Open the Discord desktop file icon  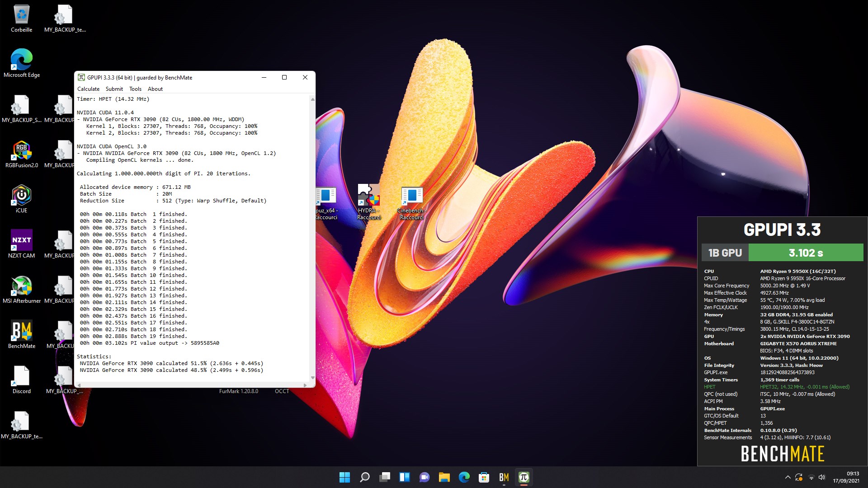22,380
